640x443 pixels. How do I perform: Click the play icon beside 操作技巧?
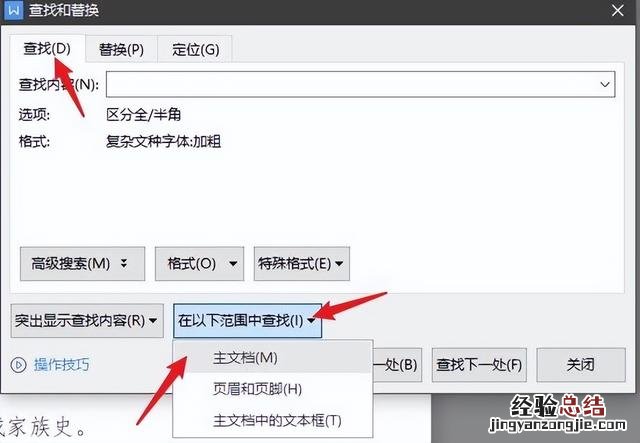[x=18, y=365]
